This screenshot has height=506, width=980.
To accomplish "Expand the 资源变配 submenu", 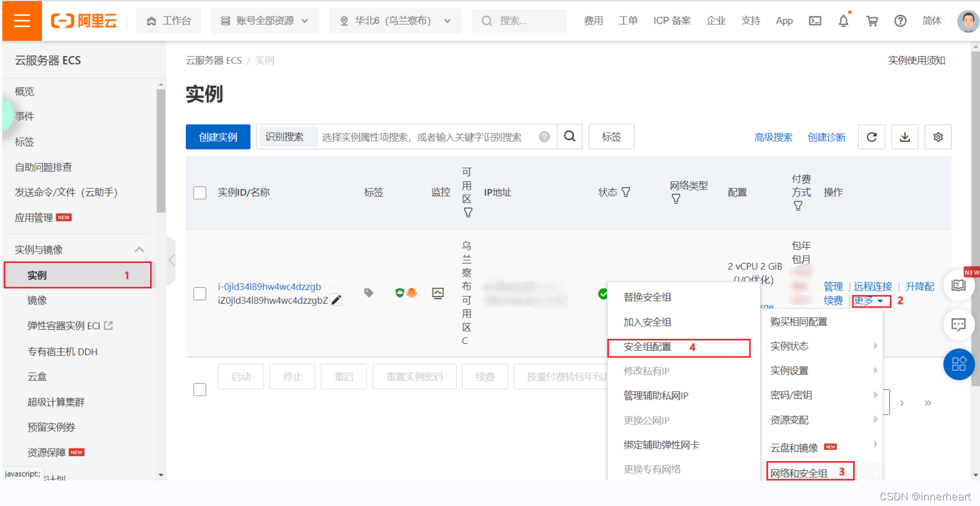I will (x=822, y=420).
